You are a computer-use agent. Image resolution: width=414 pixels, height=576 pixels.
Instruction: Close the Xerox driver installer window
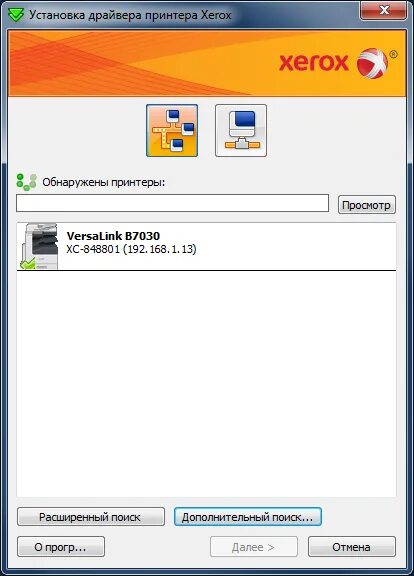point(384,10)
